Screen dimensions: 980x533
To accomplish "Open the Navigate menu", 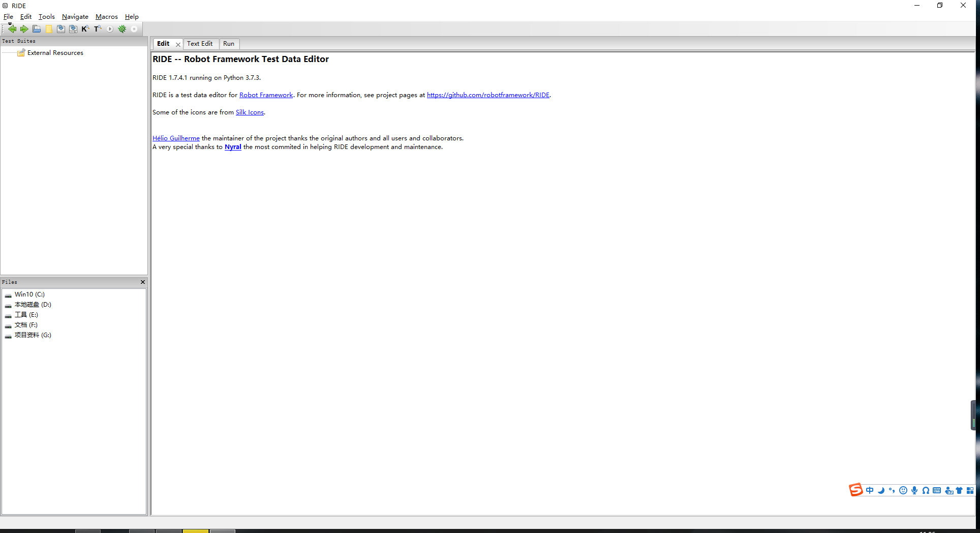I will (x=75, y=17).
